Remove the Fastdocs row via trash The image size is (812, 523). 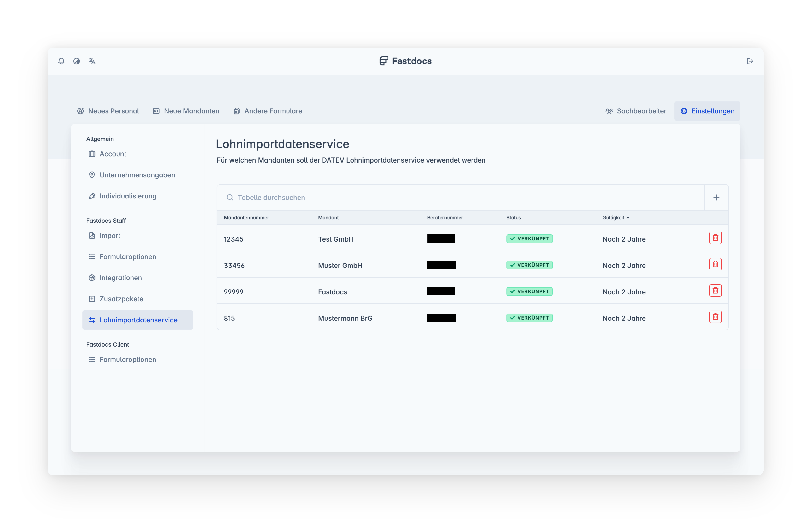(715, 291)
